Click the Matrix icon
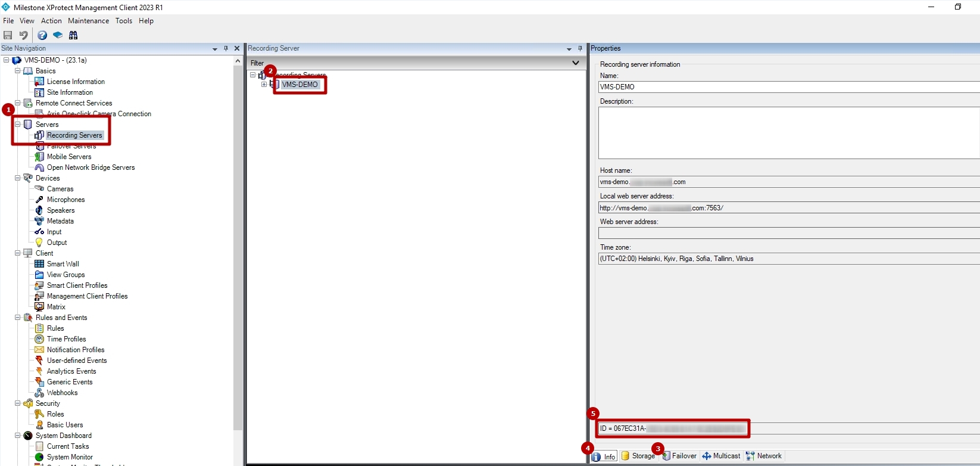The image size is (980, 466). pos(39,307)
